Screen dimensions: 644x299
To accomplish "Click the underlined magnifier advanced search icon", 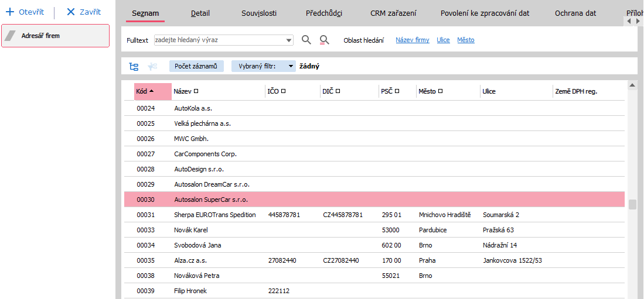I will tap(324, 40).
